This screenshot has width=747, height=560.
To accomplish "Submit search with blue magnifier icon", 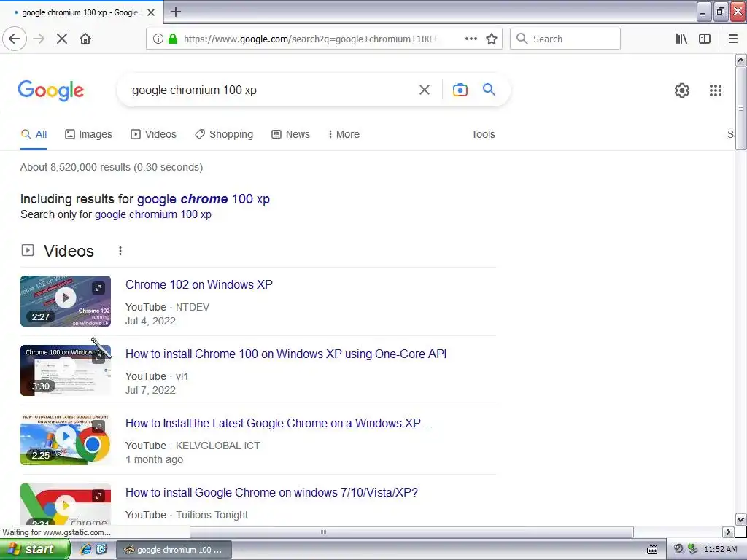I will pos(489,89).
